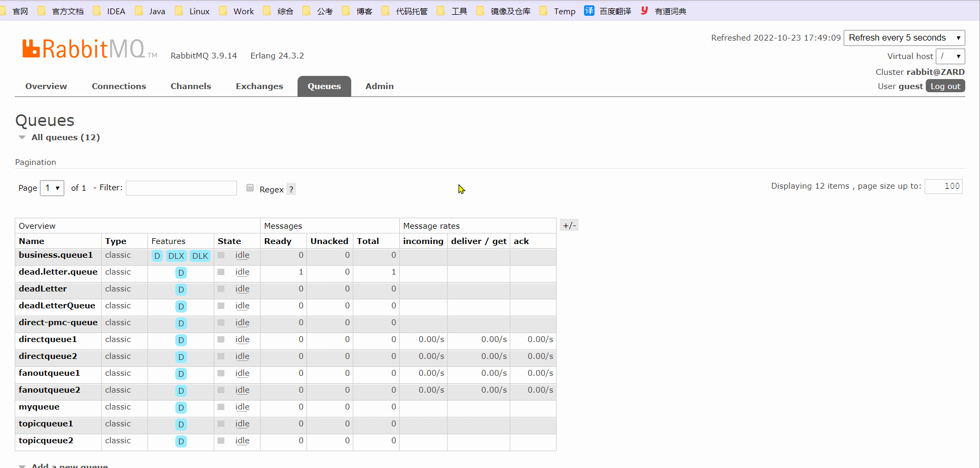Open the IDEA bookmark folder
980x468 pixels.
(x=109, y=11)
